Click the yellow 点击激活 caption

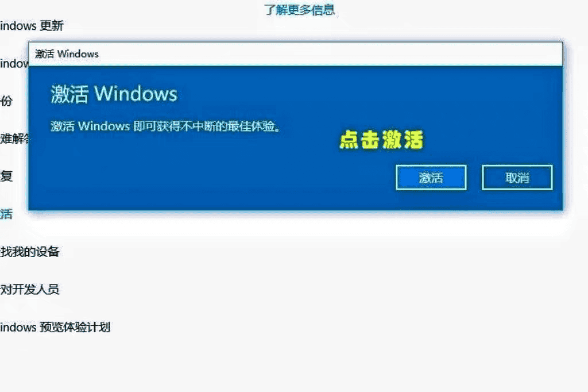(381, 140)
